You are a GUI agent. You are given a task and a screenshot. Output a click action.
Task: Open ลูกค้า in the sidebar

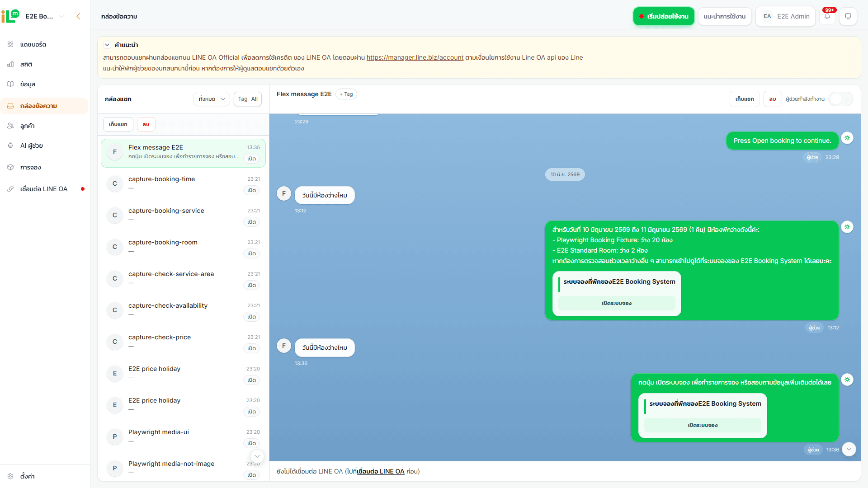[x=44, y=126]
